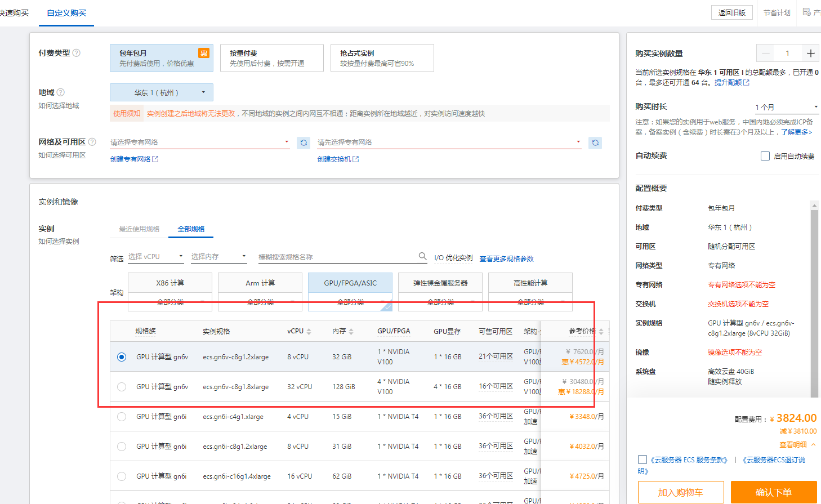Screen dimensions: 821x504
Task: Select ecs.gn6i-c8g1.2xlarge radio button
Action: [x=122, y=447]
